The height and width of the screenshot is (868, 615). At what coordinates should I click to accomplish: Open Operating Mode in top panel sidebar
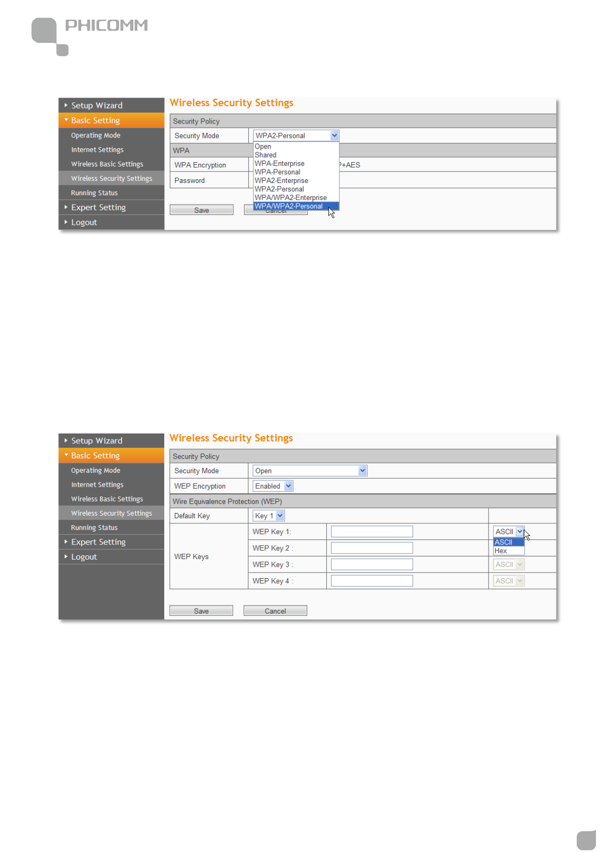[x=111, y=135]
